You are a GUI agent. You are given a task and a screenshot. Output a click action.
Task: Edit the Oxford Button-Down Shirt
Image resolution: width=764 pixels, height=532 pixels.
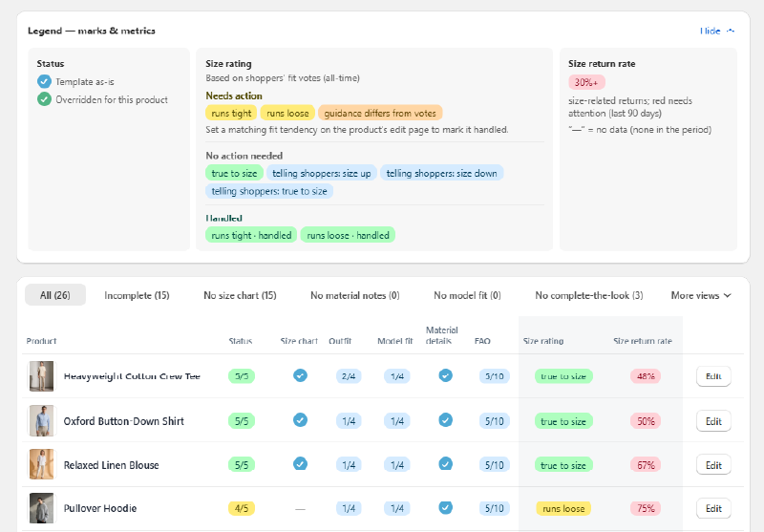point(713,421)
